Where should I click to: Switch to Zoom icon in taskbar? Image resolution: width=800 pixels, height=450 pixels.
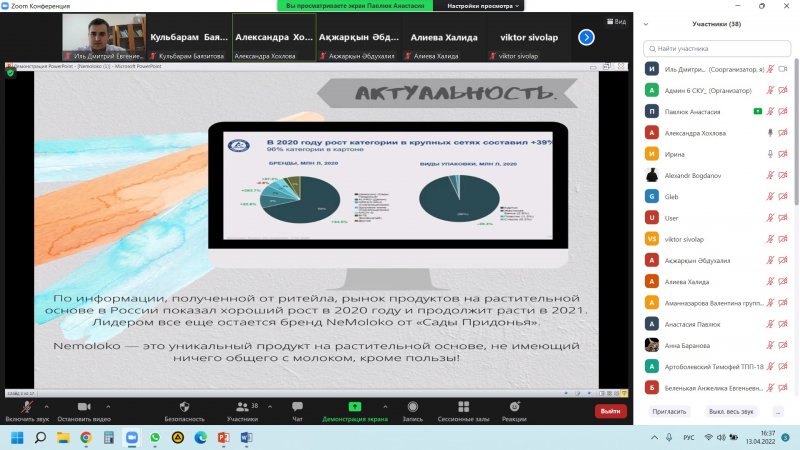point(132,438)
